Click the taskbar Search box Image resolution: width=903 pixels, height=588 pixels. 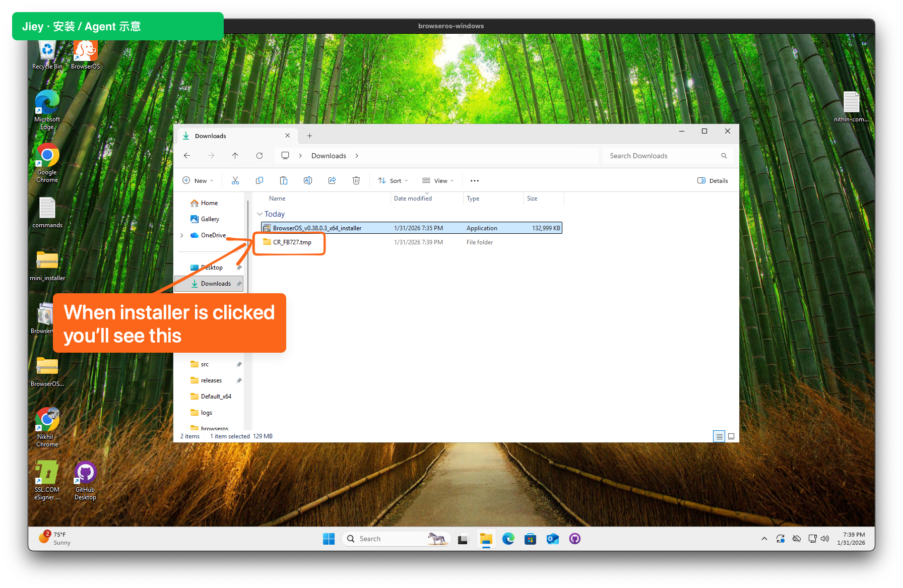tap(397, 539)
